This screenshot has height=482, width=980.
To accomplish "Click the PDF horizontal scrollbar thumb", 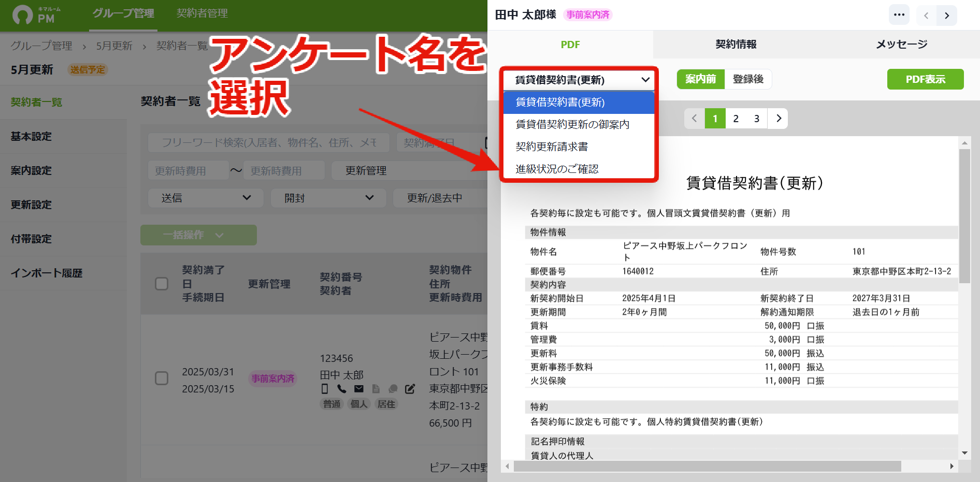I will pos(708,466).
